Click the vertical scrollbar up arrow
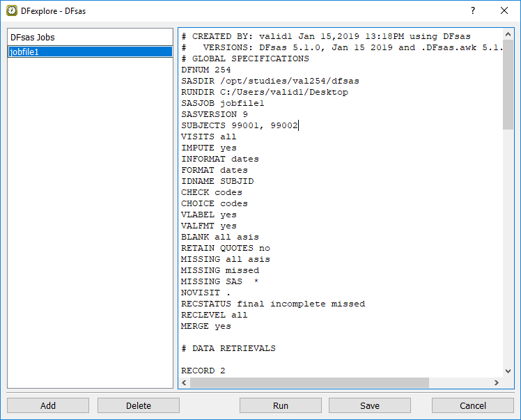The image size is (521, 420). (x=508, y=35)
